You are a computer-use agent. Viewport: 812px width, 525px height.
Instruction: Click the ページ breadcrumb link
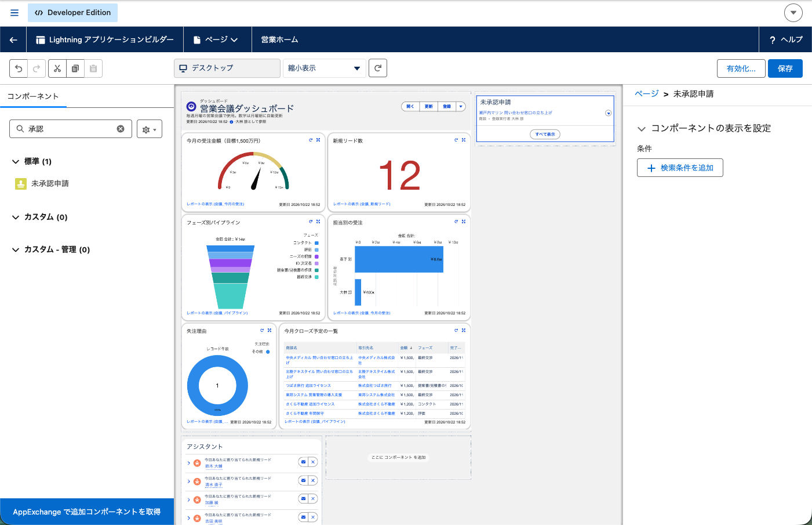tap(647, 93)
